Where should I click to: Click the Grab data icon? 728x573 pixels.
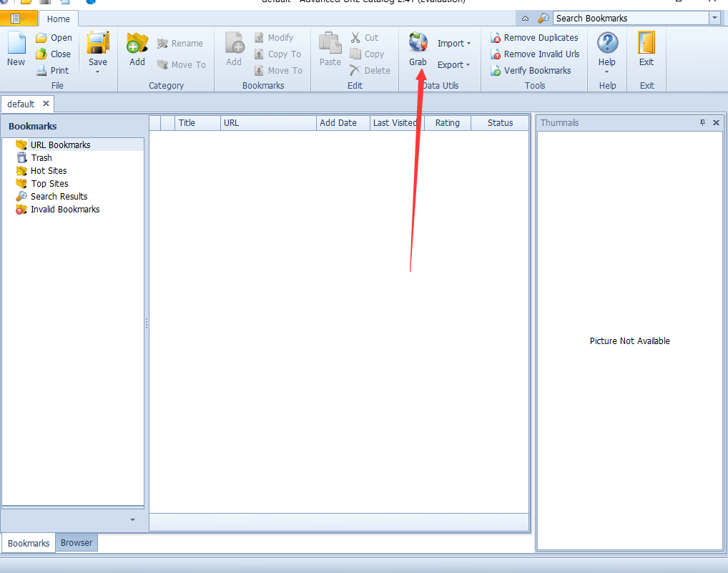(418, 44)
